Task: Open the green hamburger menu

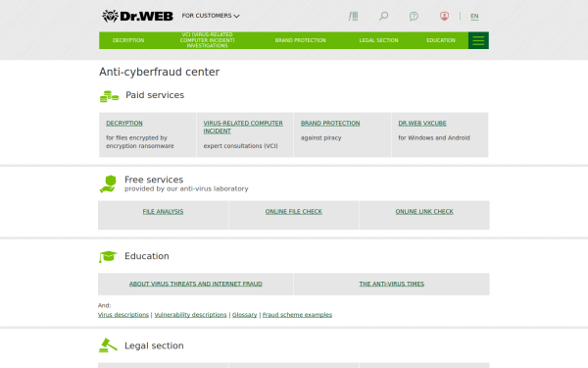Action: pos(478,40)
